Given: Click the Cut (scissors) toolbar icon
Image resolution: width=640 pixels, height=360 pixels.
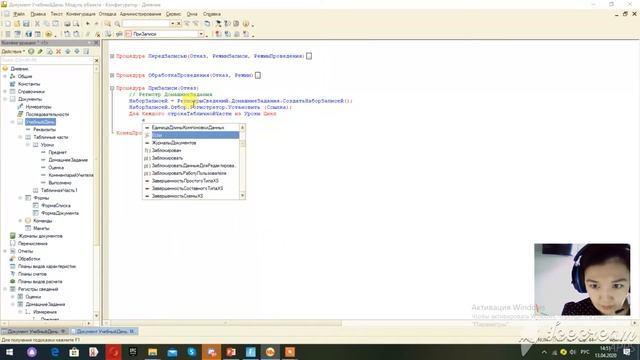Looking at the screenshot, I should coord(37,24).
